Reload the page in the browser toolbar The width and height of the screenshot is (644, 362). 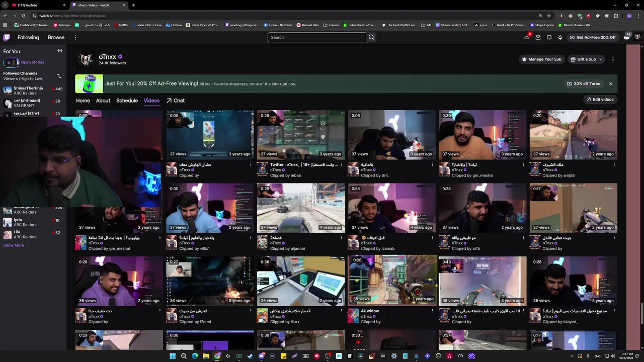click(x=23, y=16)
